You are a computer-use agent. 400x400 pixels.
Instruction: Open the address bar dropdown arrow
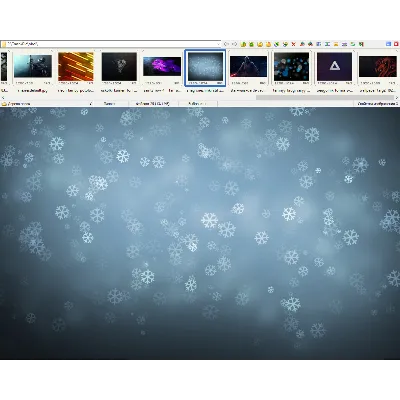tap(219, 44)
